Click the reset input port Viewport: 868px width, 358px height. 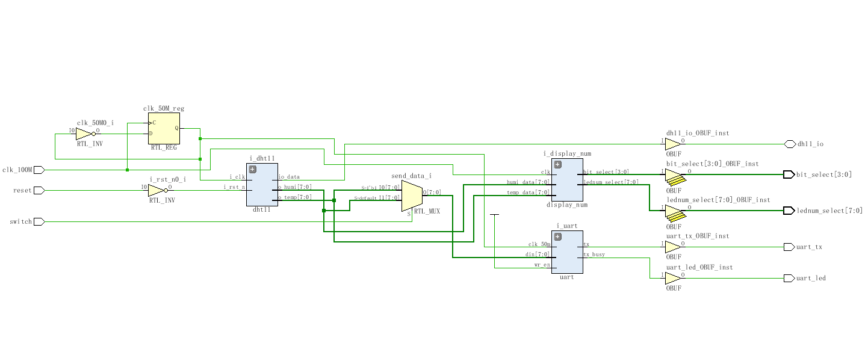point(39,190)
